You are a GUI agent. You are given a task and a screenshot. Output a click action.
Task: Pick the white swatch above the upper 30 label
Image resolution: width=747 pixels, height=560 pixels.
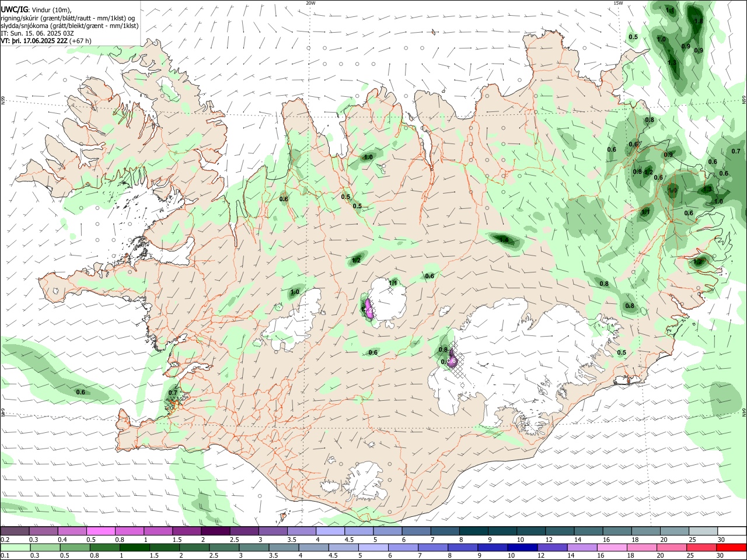732,531
